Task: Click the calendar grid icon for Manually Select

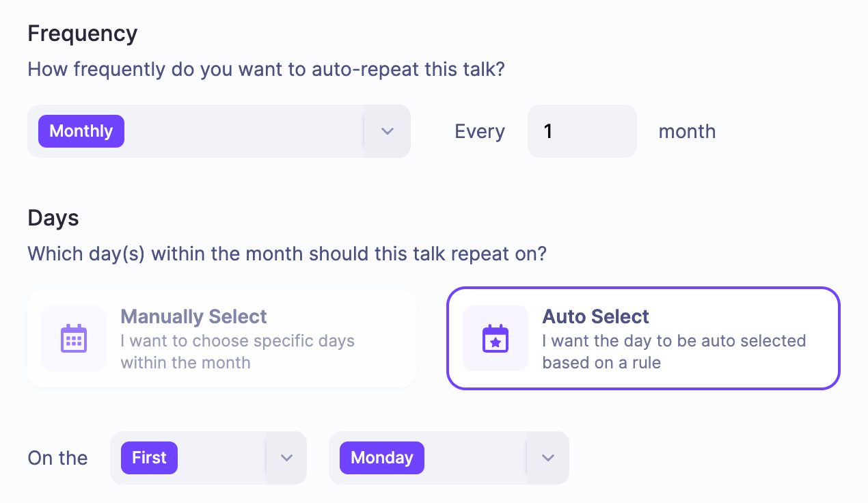Action: point(73,338)
